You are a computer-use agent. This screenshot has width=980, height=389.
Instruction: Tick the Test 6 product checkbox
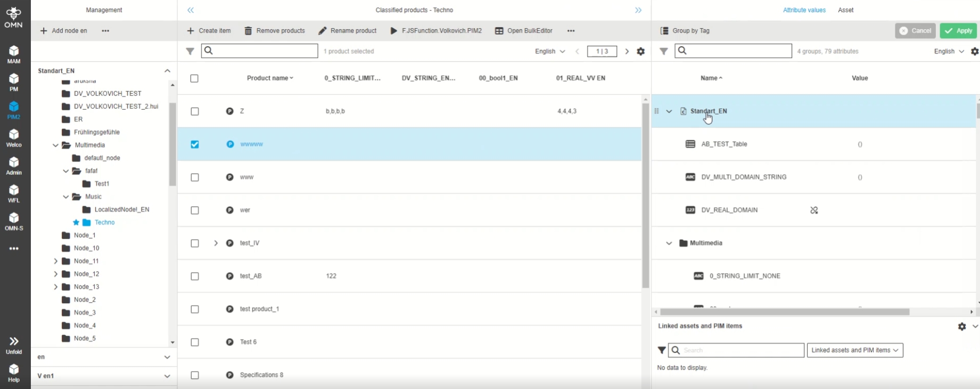pos(195,343)
